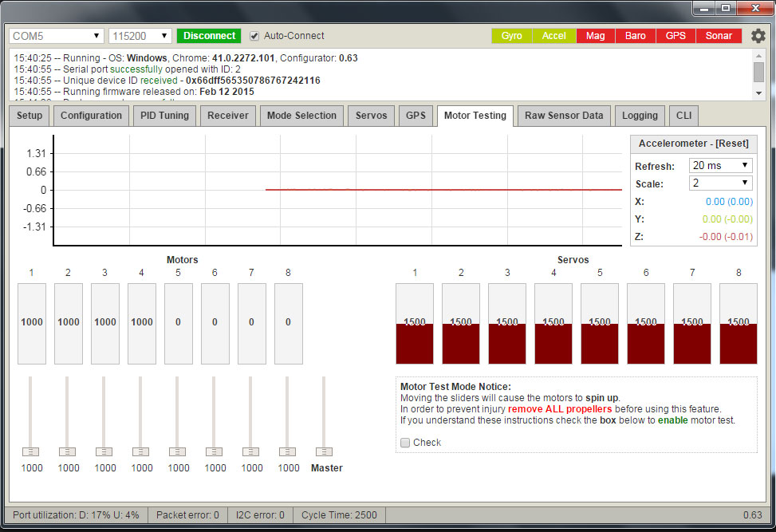This screenshot has width=776, height=532.
Task: Expand the Refresh 20 ms dropdown
Action: tap(721, 165)
